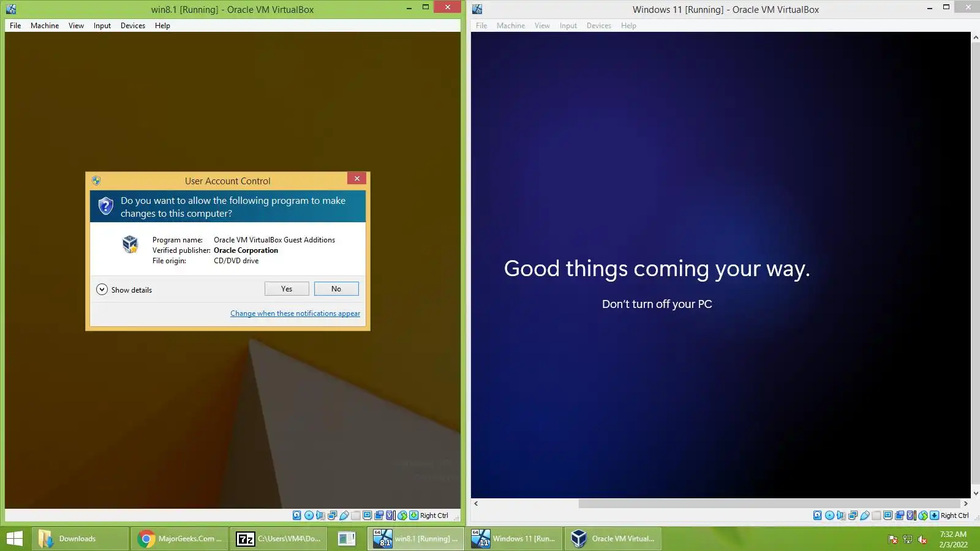This screenshot has height=551, width=980.
Task: Open Machine menu in win8.1 window
Action: (45, 26)
